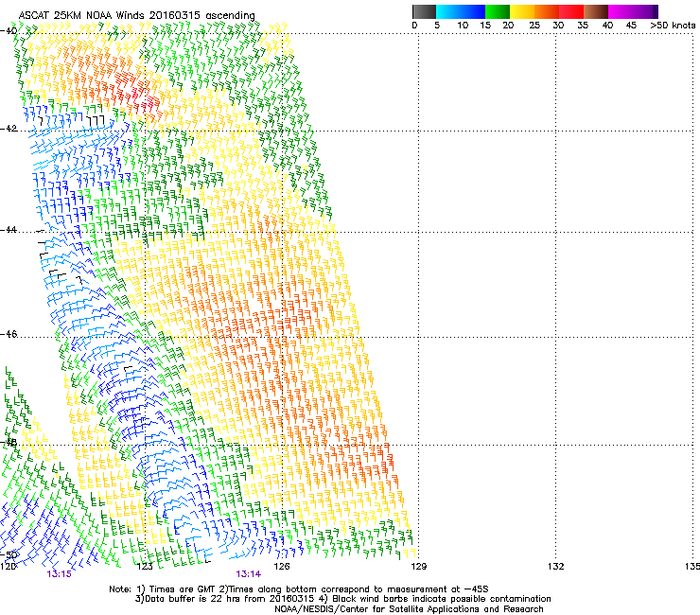Viewport: 700px width, 615px height.
Task: Click the gray 0-5 knots color swatch
Action: coord(424,11)
